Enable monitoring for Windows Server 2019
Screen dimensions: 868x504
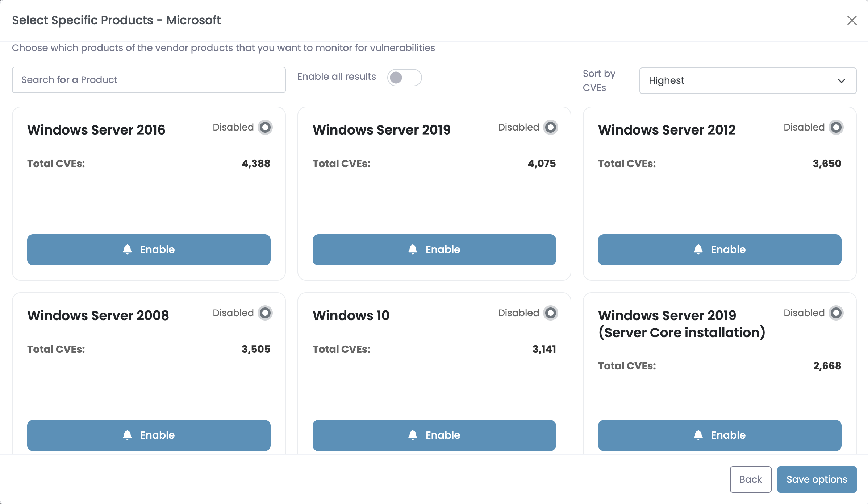[x=434, y=250]
